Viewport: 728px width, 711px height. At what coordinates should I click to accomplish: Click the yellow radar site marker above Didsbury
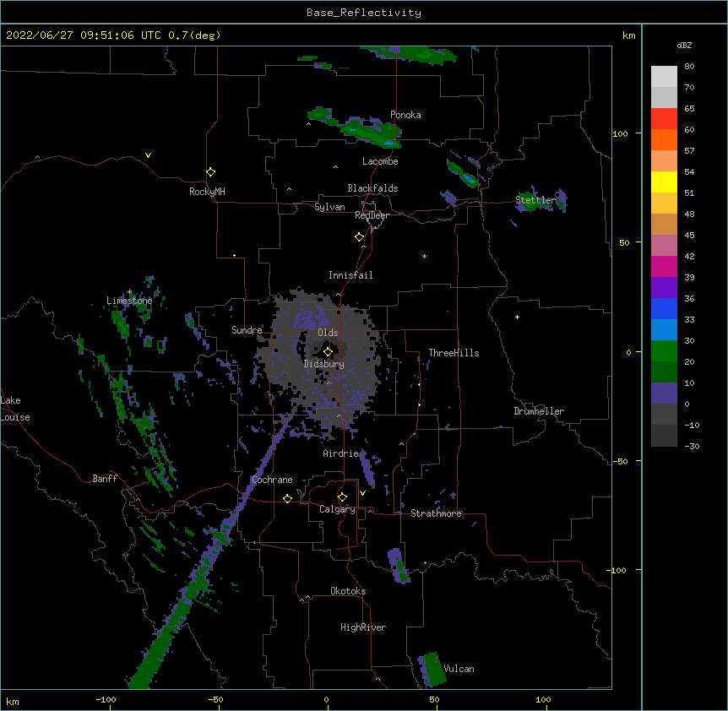click(329, 351)
